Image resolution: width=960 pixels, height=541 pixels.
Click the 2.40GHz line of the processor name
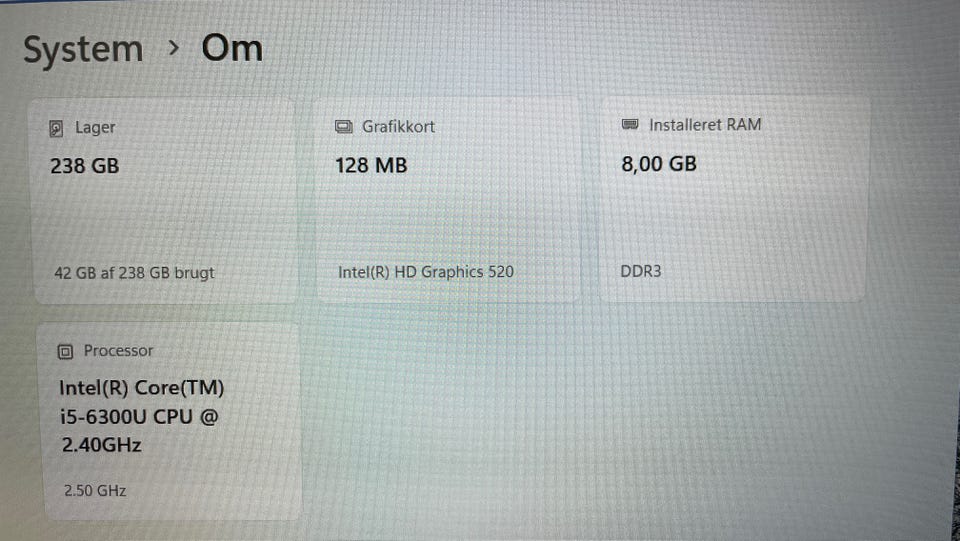[102, 445]
